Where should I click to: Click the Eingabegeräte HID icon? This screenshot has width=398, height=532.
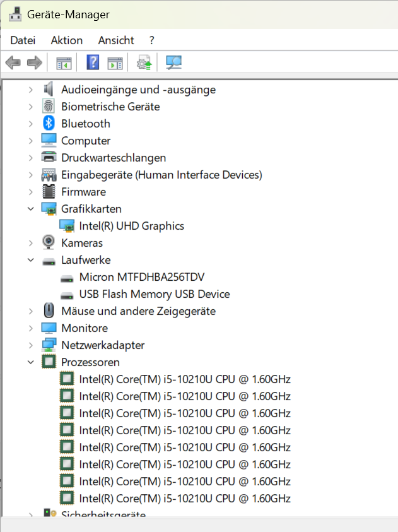point(49,175)
